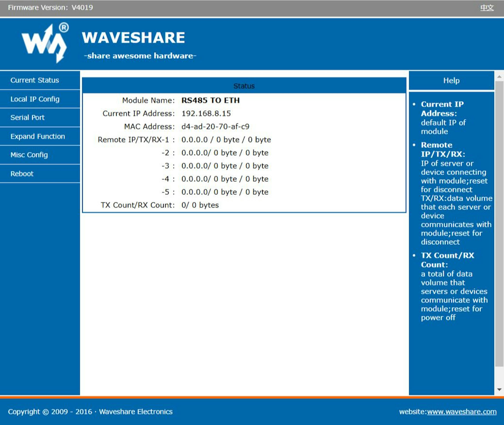The width and height of the screenshot is (504, 425).
Task: Open the Serial Port settings
Action: point(27,118)
